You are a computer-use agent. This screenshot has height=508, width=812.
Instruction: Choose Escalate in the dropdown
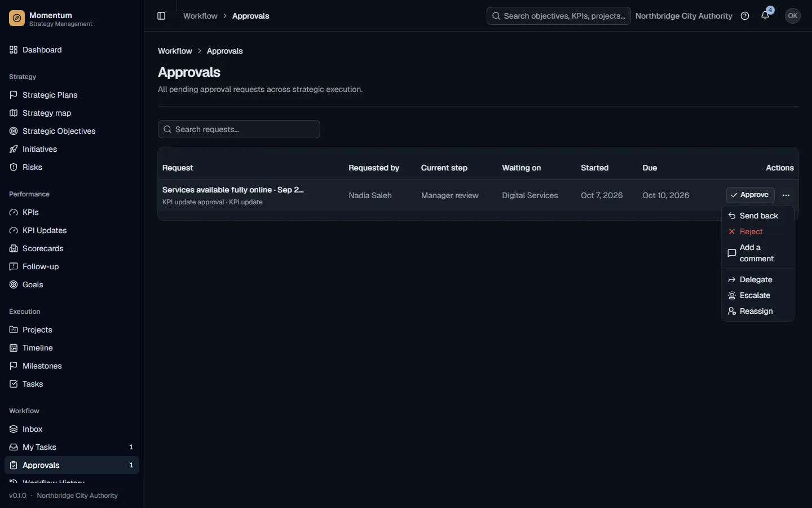(x=757, y=296)
